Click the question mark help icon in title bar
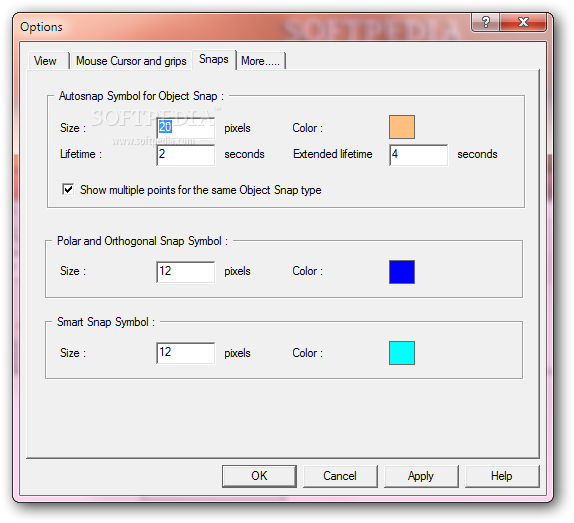This screenshot has height=523, width=574. tap(486, 22)
